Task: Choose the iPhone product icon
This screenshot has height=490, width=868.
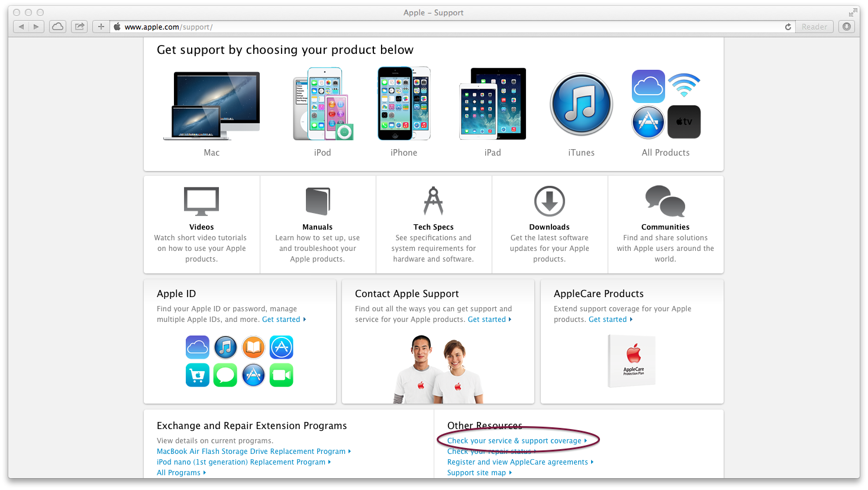Action: [x=403, y=104]
